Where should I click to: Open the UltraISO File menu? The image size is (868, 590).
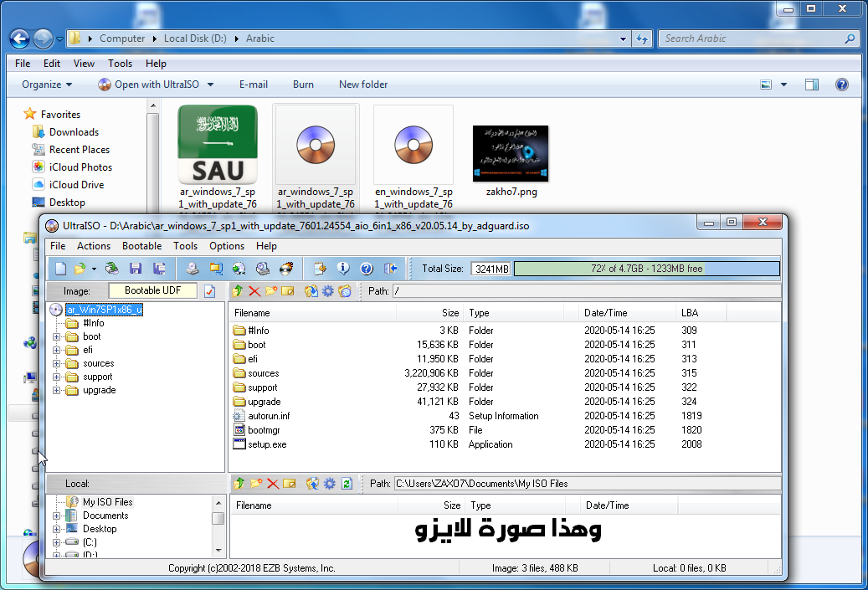tap(58, 246)
